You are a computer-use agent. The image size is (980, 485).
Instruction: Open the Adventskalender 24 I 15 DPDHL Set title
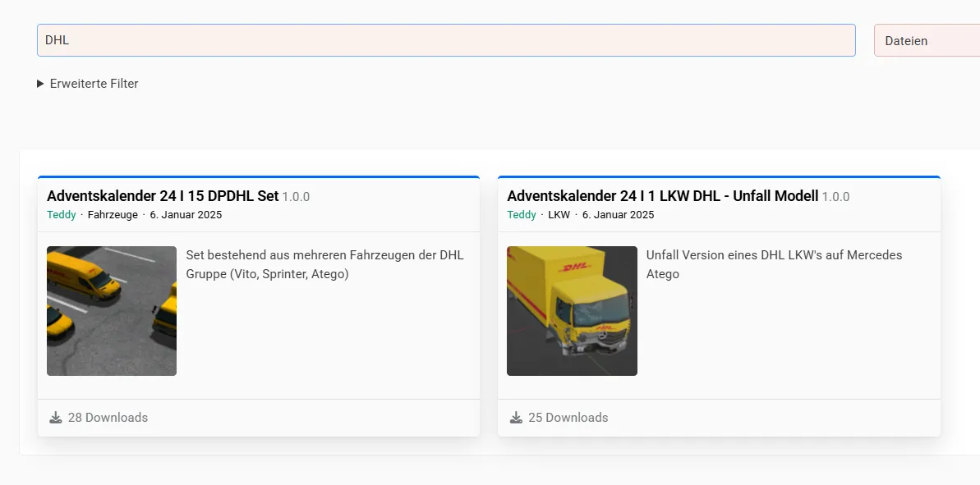[x=163, y=196]
